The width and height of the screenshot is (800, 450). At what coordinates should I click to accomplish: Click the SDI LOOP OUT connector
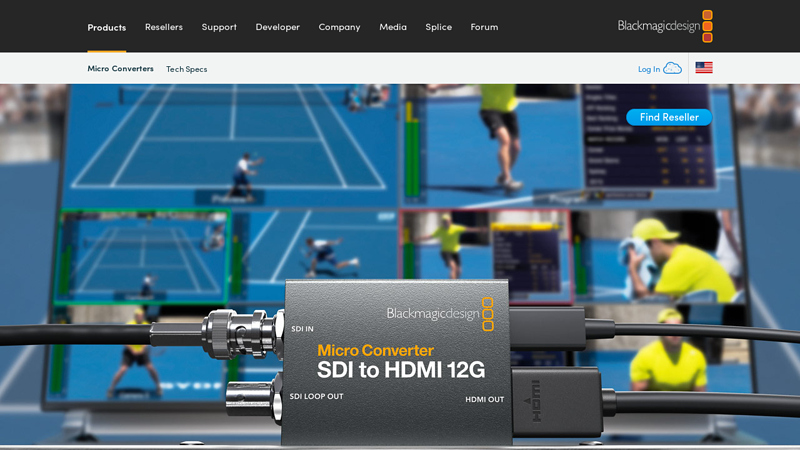[251, 395]
